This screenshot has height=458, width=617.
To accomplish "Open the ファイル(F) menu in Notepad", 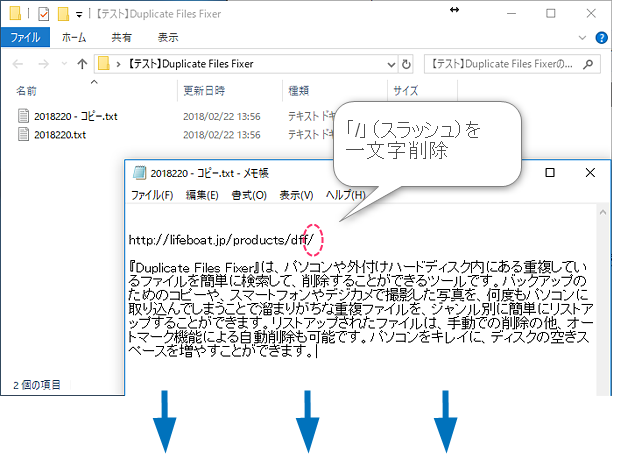I will [x=152, y=195].
